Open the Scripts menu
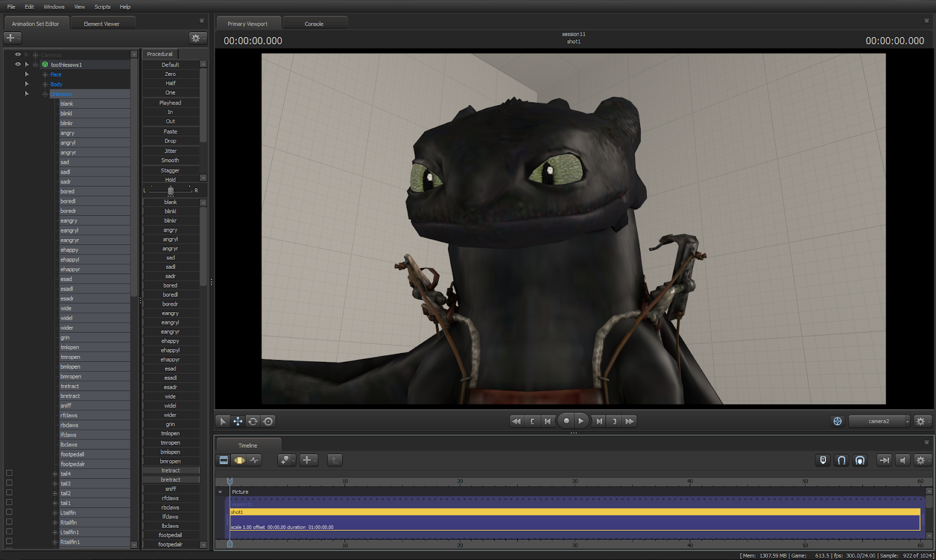The height and width of the screenshot is (560, 936). tap(102, 6)
